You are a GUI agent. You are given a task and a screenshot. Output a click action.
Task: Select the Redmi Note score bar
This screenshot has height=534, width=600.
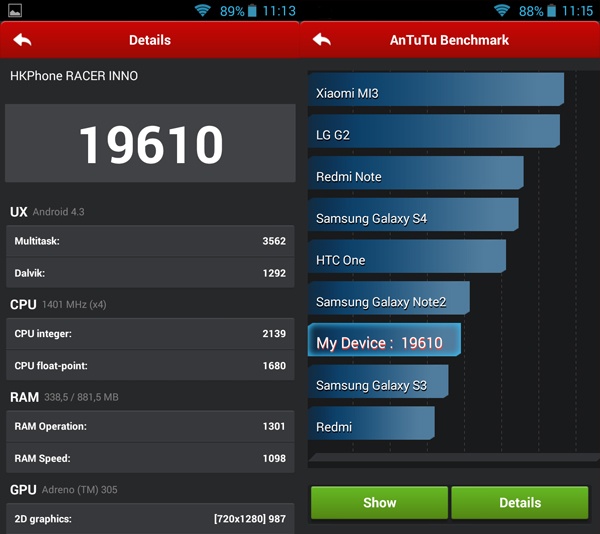pyautogui.click(x=416, y=173)
